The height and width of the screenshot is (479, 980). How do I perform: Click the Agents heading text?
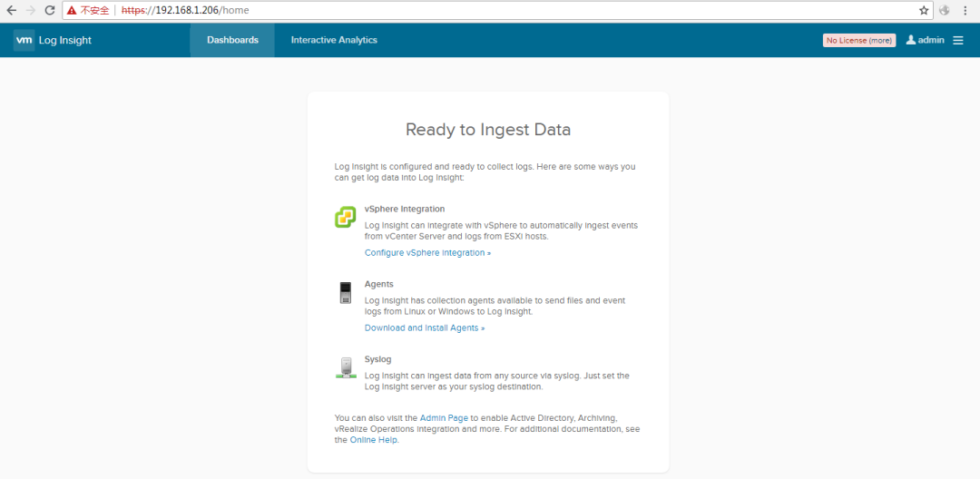coord(378,284)
